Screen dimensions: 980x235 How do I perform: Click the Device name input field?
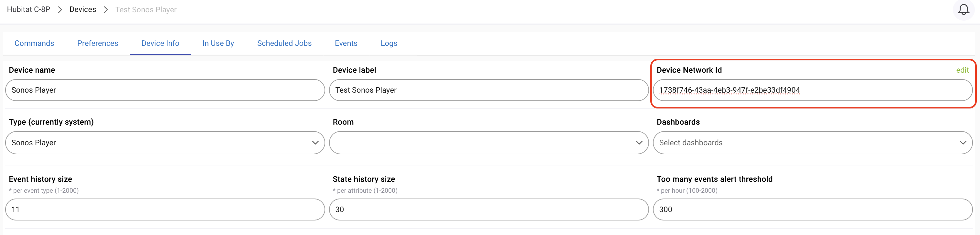pos(165,90)
